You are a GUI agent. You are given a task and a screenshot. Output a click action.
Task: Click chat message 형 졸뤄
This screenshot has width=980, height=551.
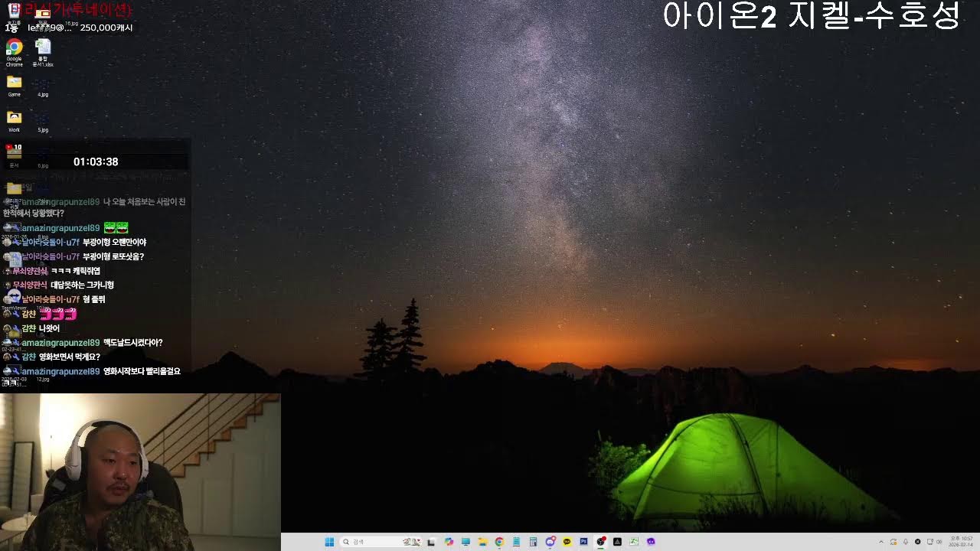93,299
